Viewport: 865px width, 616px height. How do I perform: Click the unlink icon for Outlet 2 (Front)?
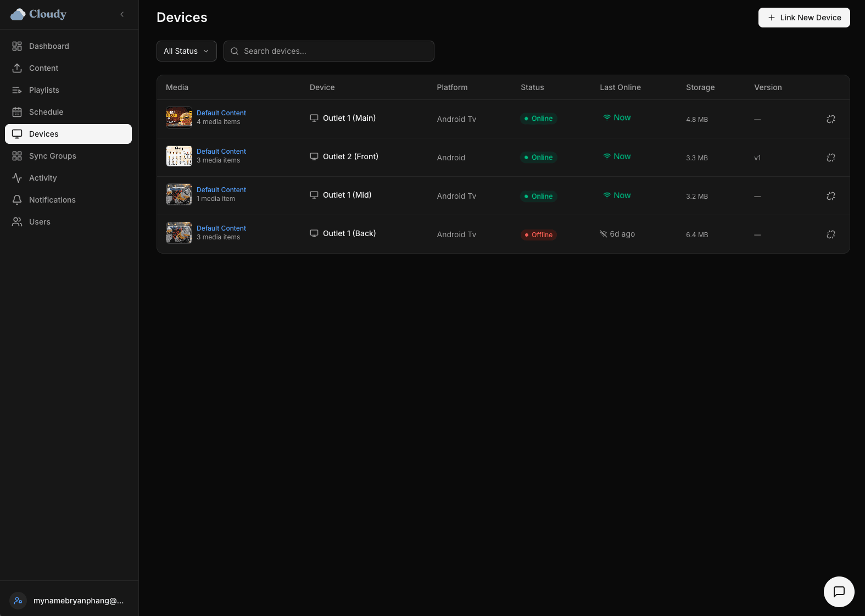(x=831, y=158)
